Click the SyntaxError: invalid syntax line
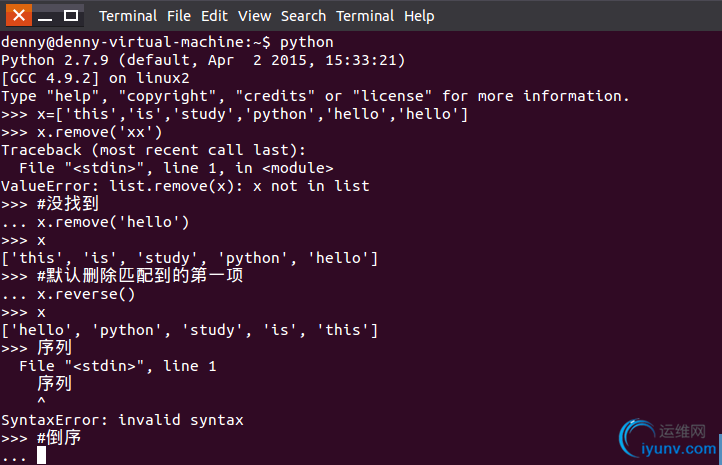The height and width of the screenshot is (465, 722). click(122, 420)
